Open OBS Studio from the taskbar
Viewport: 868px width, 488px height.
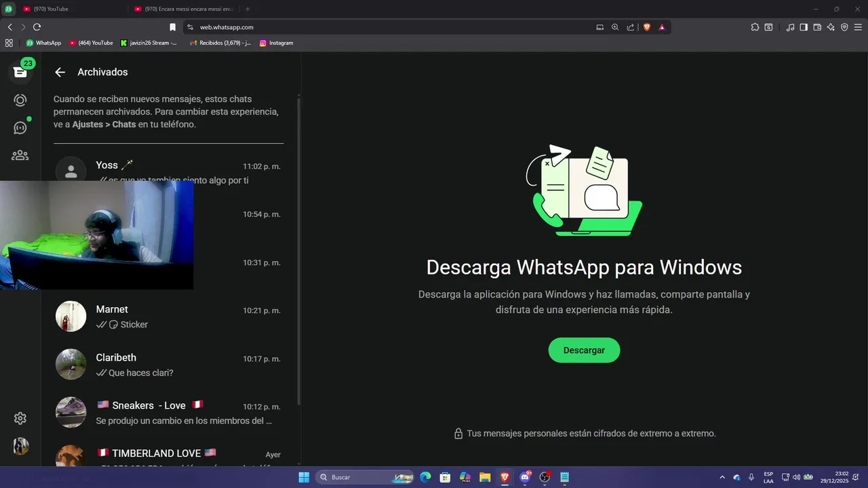(545, 477)
